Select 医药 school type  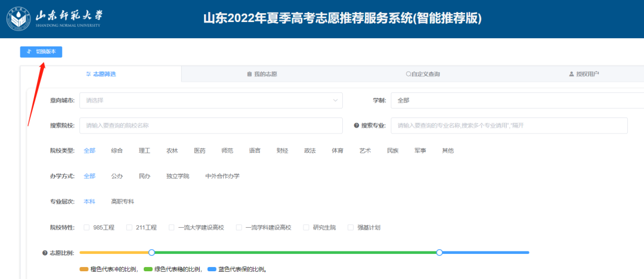(200, 151)
